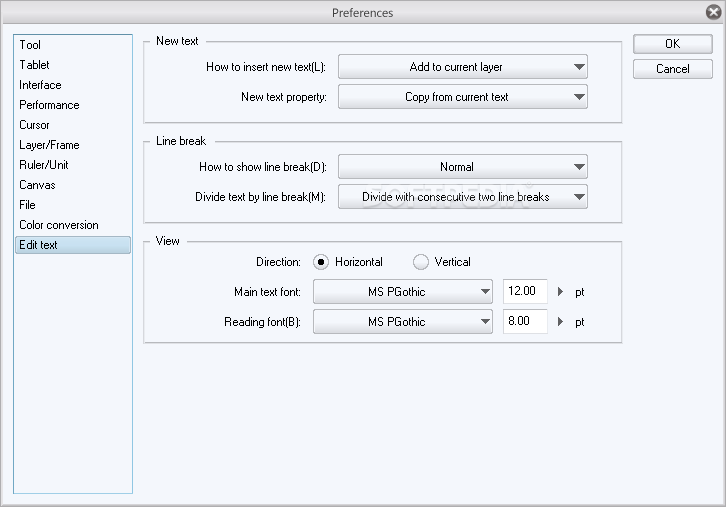Open the New text property dropdown
This screenshot has height=507, width=726.
(x=463, y=97)
